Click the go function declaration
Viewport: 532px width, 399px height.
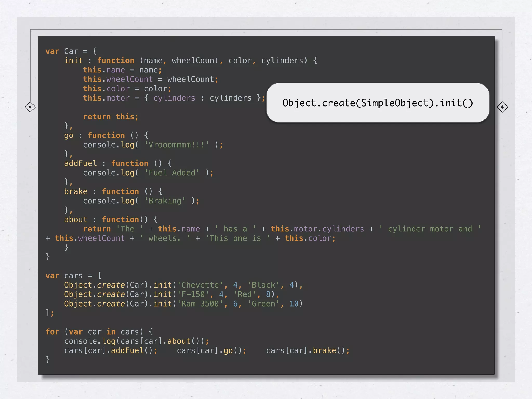click(x=106, y=135)
